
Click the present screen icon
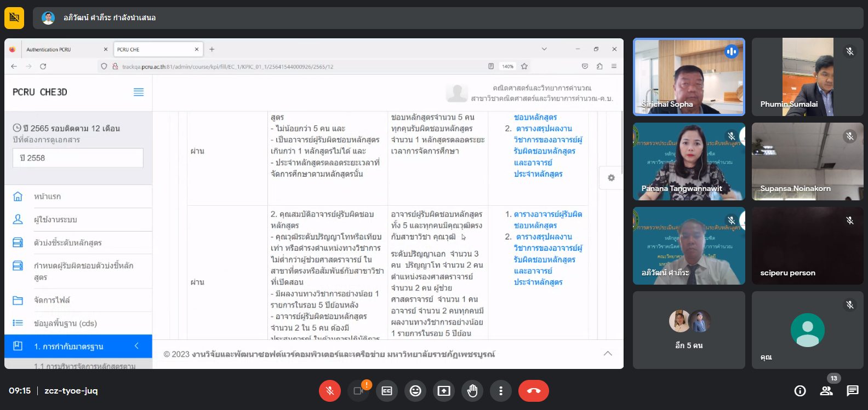pos(444,391)
